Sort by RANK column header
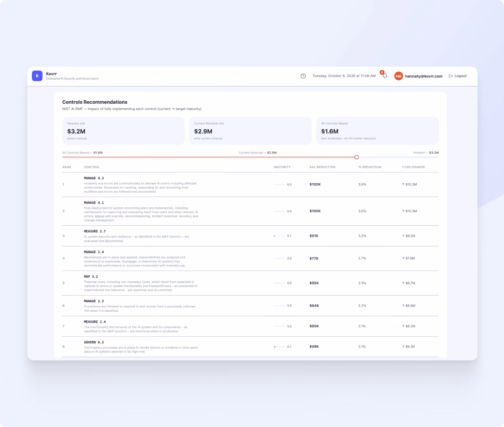The image size is (504, 427). pyautogui.click(x=67, y=167)
